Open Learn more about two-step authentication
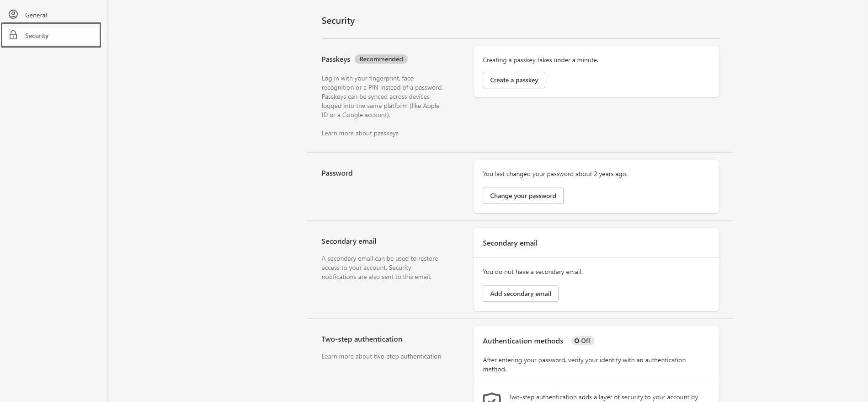868x402 pixels. (x=381, y=356)
